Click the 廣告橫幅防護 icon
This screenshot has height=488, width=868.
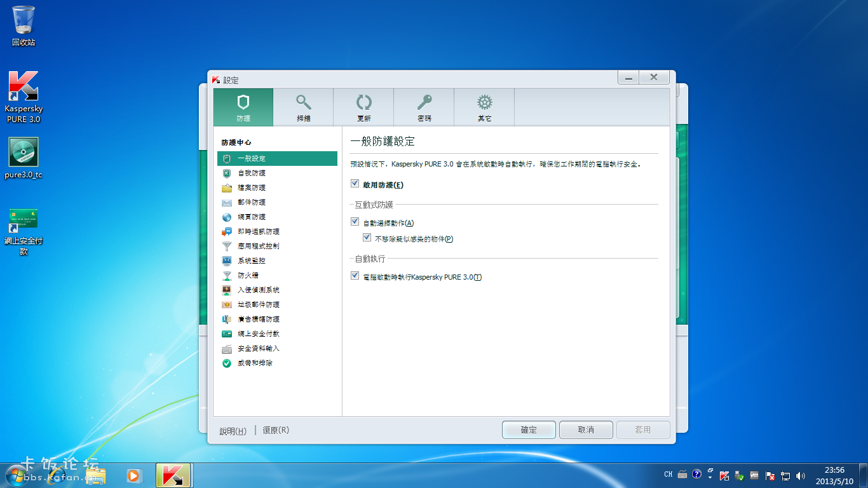(x=227, y=319)
